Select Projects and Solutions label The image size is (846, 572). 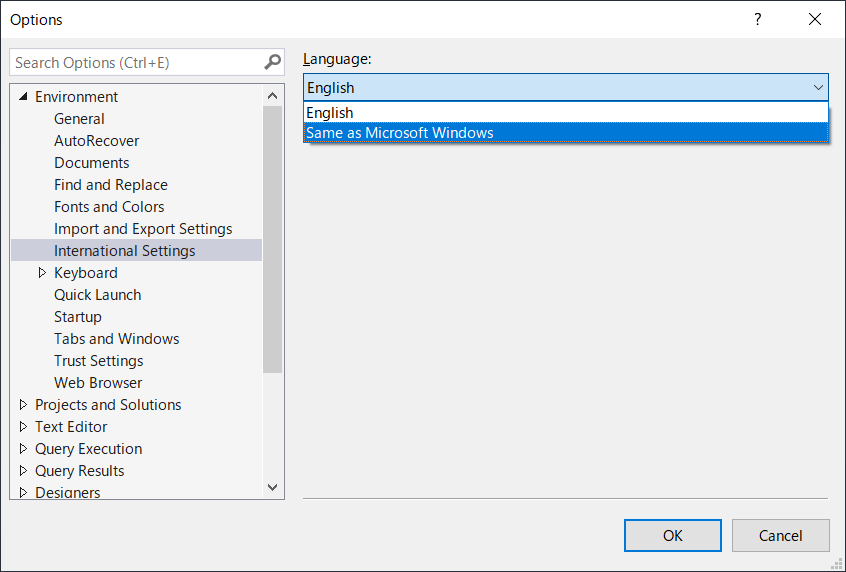click(x=108, y=405)
